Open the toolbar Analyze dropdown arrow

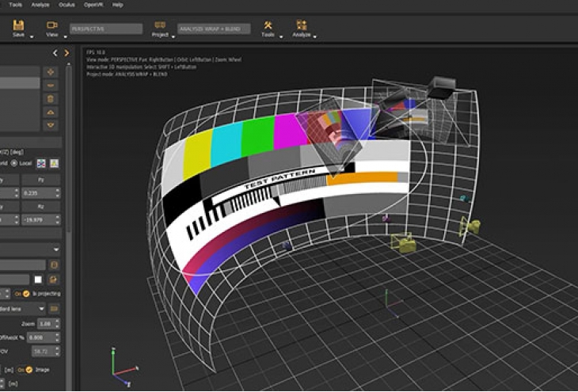(x=315, y=36)
